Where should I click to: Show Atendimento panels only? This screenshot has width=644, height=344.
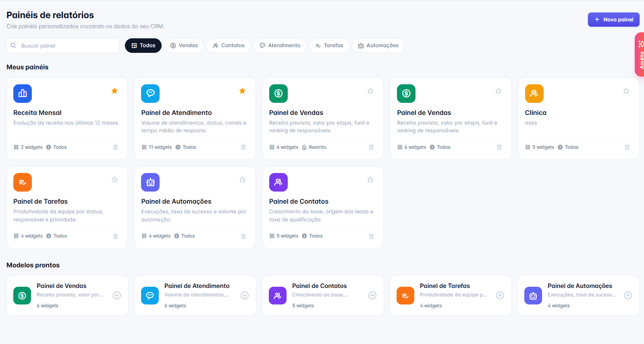[x=280, y=46]
